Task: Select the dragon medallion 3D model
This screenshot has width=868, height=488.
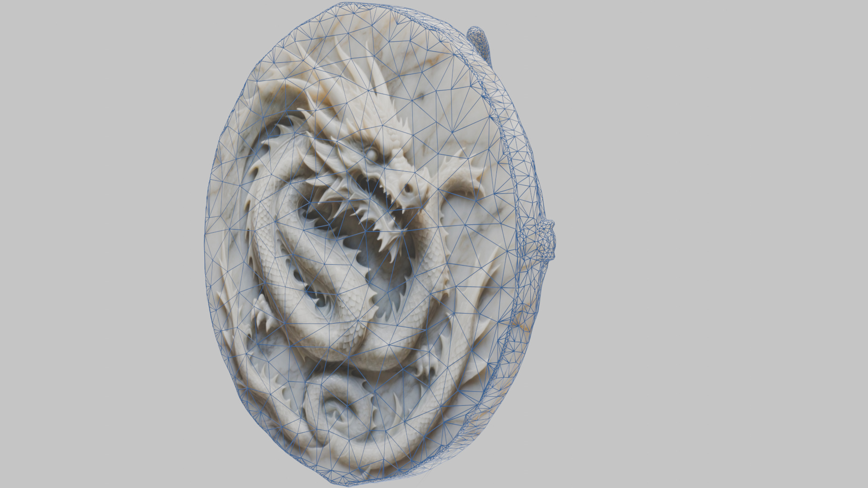Action: pyautogui.click(x=380, y=244)
